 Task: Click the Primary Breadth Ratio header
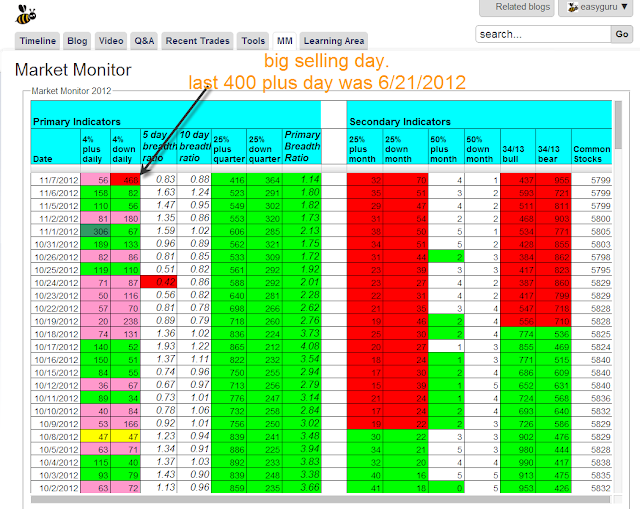coord(302,147)
